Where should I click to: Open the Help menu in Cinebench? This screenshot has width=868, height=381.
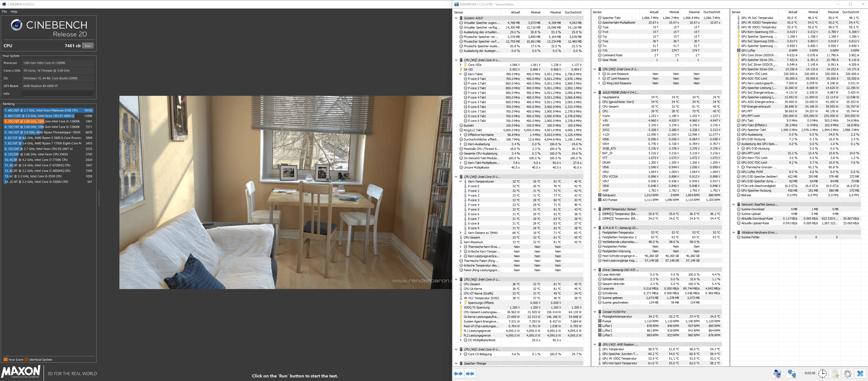pos(14,12)
